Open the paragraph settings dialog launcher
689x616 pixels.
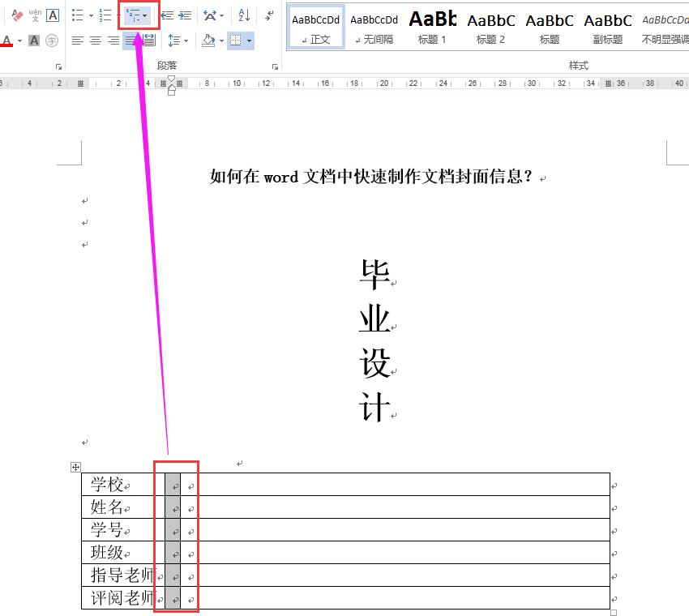click(x=274, y=66)
